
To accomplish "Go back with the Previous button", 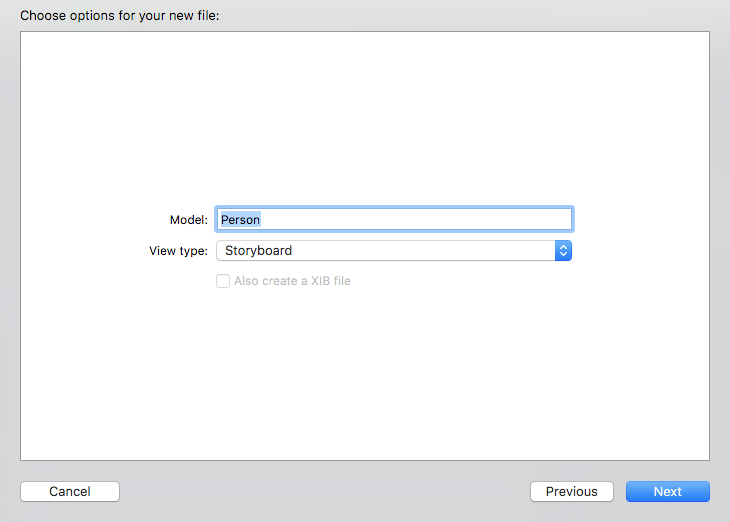I will pos(572,491).
